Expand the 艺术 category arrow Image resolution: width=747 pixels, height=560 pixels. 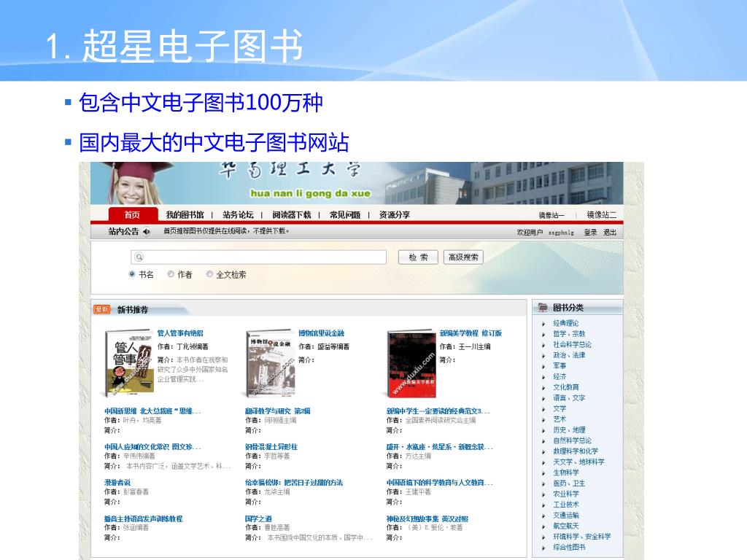click(543, 419)
